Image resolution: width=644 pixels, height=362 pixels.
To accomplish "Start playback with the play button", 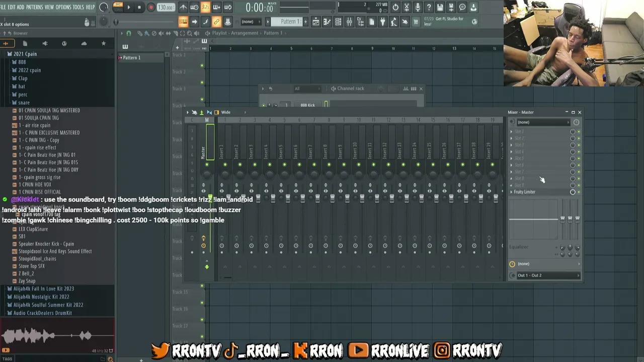I will pos(129,7).
